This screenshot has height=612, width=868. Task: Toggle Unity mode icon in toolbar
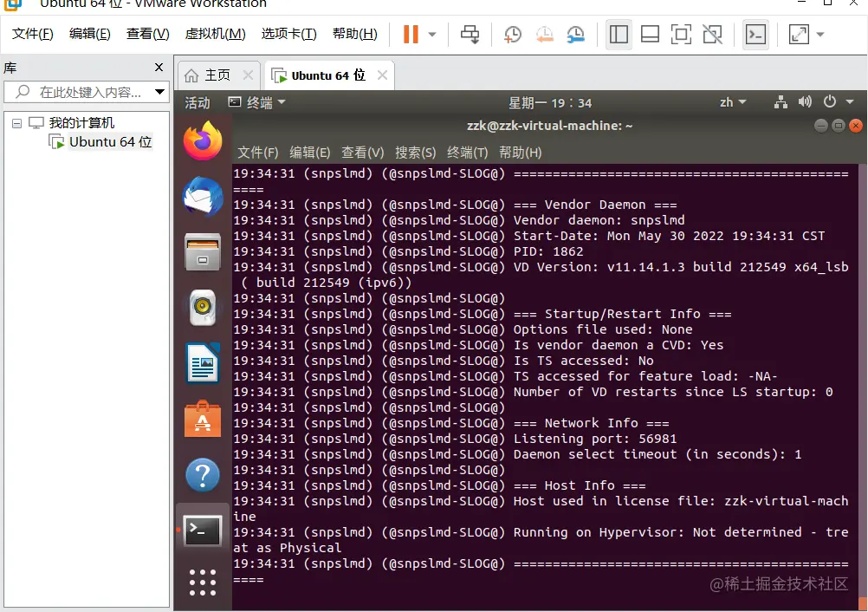click(712, 35)
